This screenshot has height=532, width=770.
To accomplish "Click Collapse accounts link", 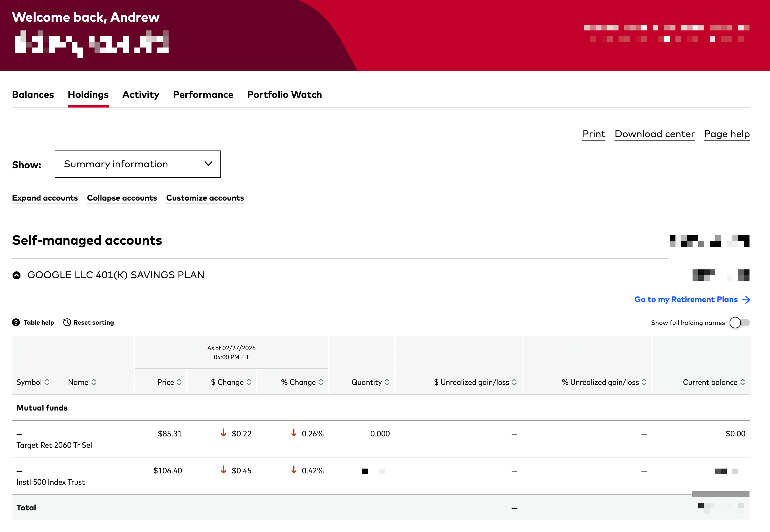I will tap(122, 198).
